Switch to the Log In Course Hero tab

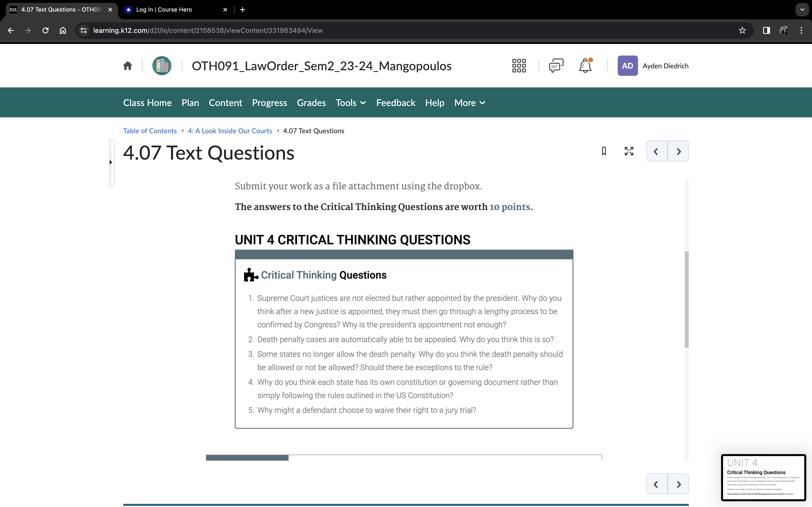point(164,9)
